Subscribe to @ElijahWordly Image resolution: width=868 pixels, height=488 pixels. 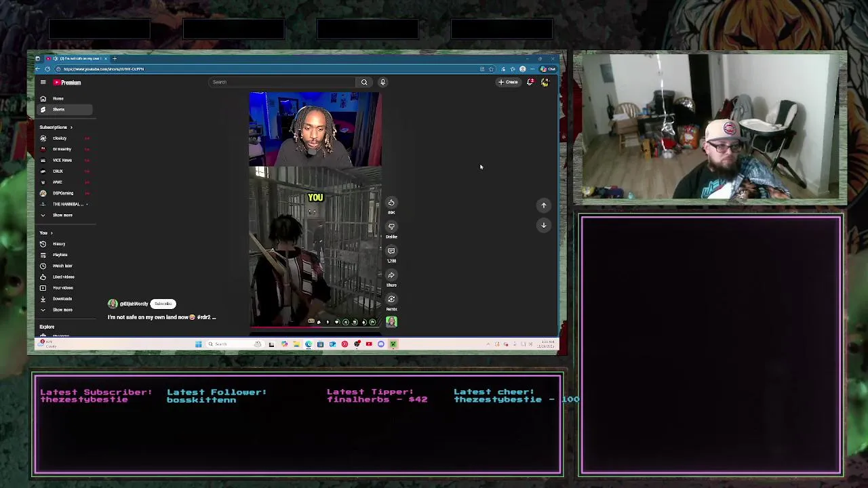pos(163,304)
